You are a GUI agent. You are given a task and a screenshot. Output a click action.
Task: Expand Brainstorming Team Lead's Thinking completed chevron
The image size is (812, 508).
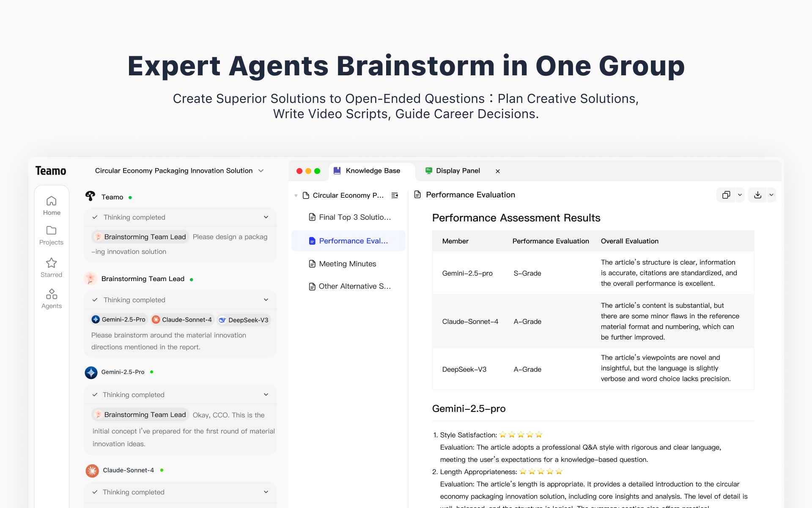[x=266, y=300]
